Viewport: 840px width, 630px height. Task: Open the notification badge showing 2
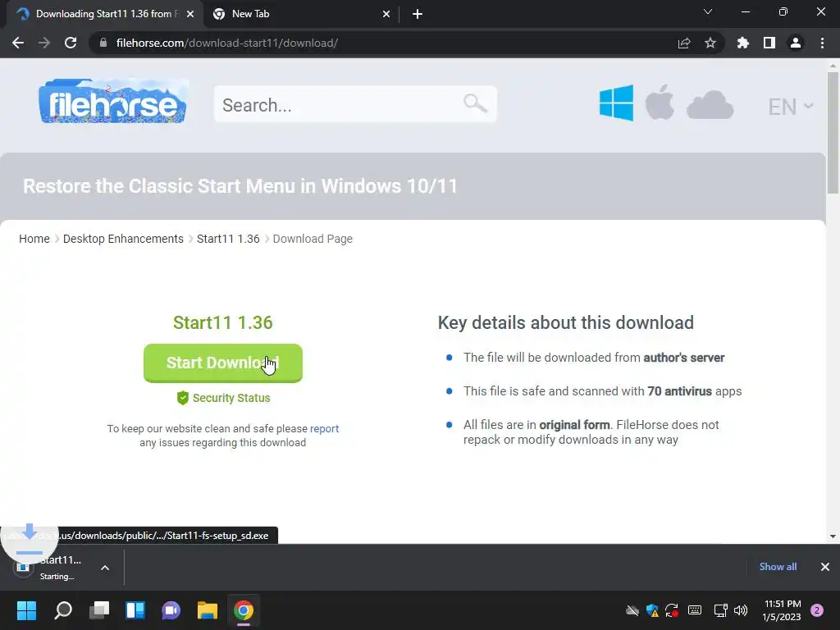tap(817, 610)
